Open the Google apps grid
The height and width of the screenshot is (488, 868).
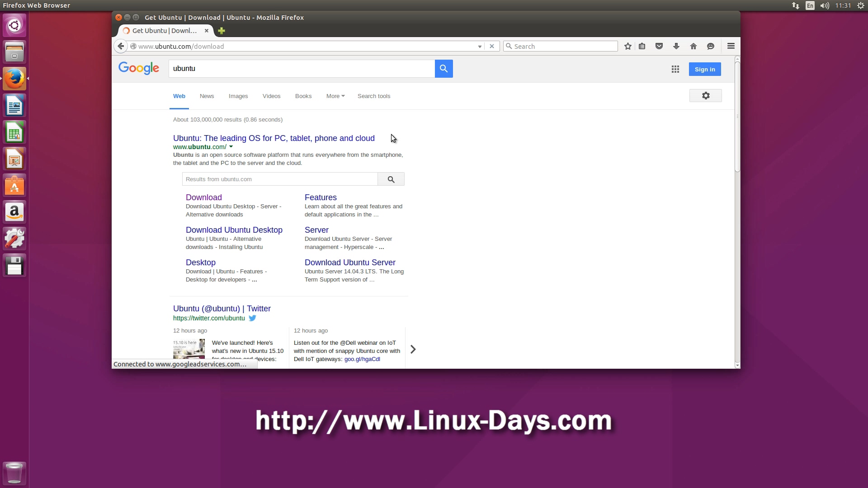point(675,69)
